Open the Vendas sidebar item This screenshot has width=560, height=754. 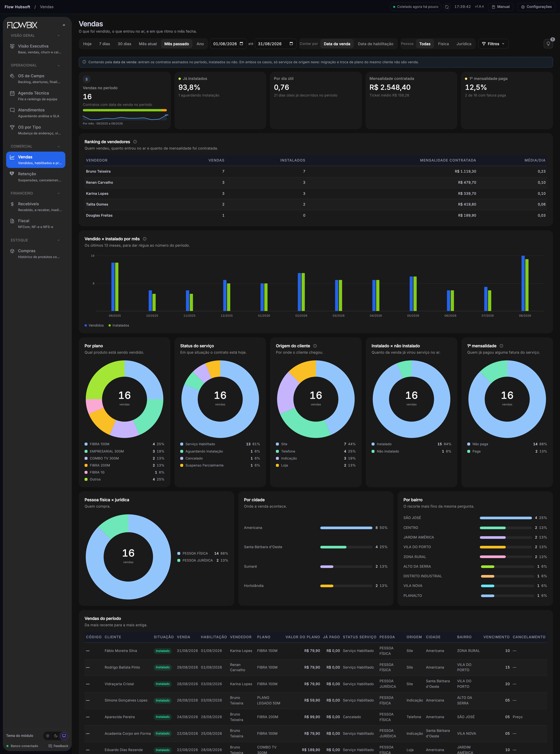click(x=36, y=160)
